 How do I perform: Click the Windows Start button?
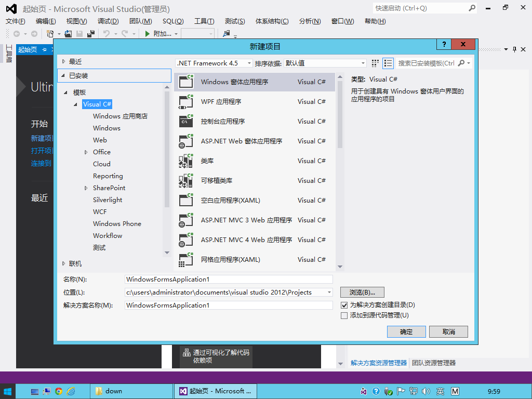[7, 391]
